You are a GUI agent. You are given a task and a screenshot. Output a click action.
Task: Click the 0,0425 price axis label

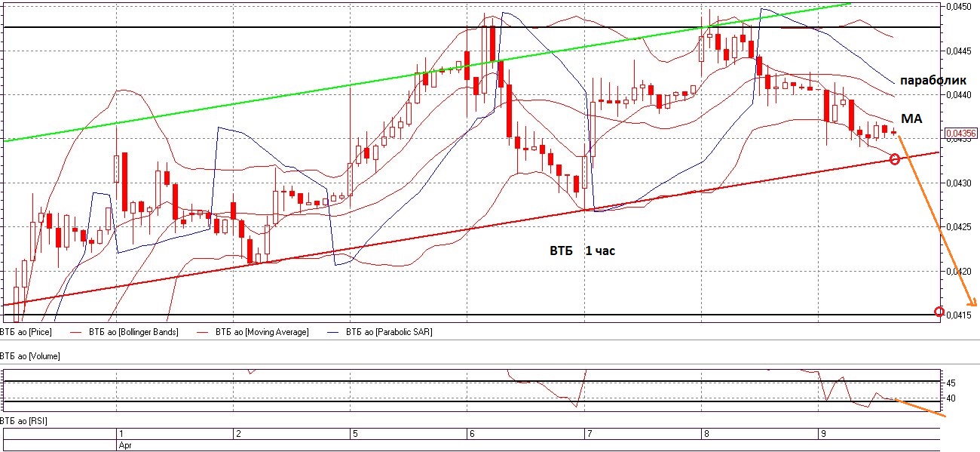point(957,227)
